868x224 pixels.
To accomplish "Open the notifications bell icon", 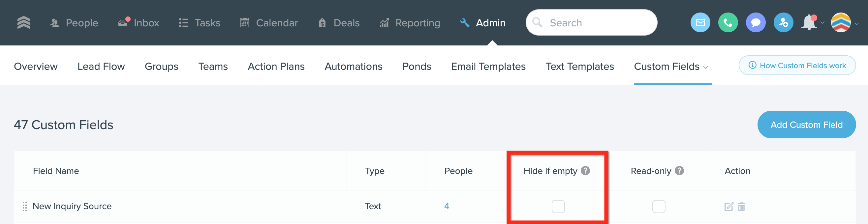I will (809, 22).
